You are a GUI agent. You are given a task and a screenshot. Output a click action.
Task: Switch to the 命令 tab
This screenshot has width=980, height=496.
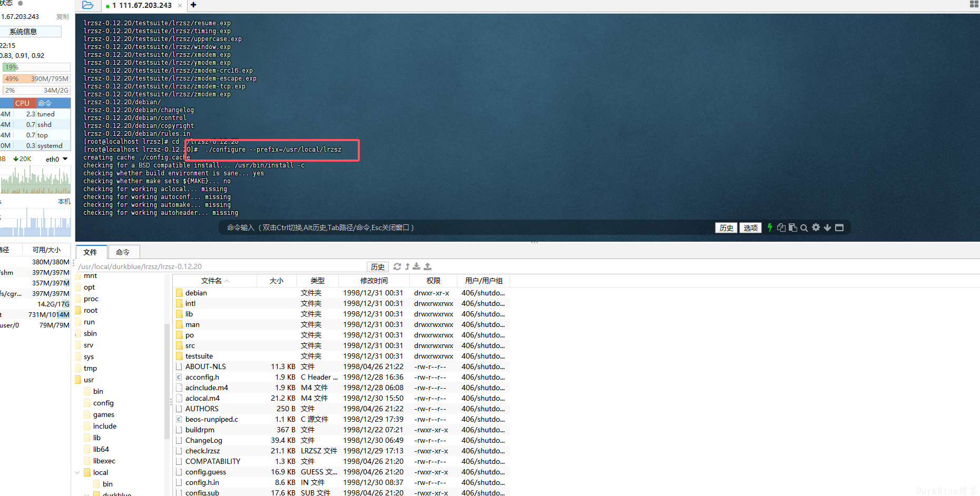(x=123, y=252)
